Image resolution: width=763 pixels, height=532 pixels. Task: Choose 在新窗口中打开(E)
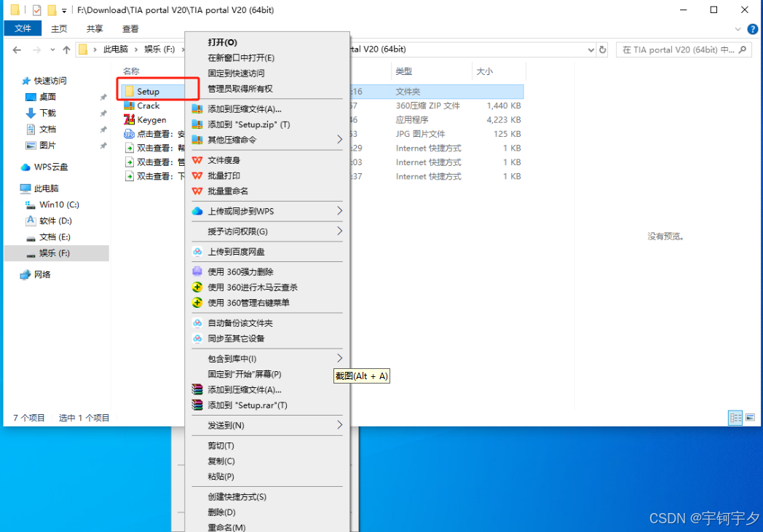point(241,58)
